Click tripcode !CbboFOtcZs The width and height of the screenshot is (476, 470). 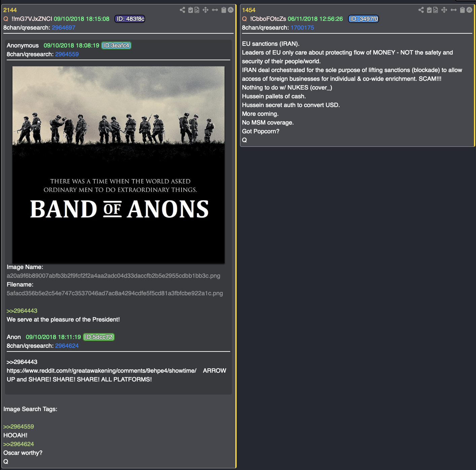(x=268, y=19)
